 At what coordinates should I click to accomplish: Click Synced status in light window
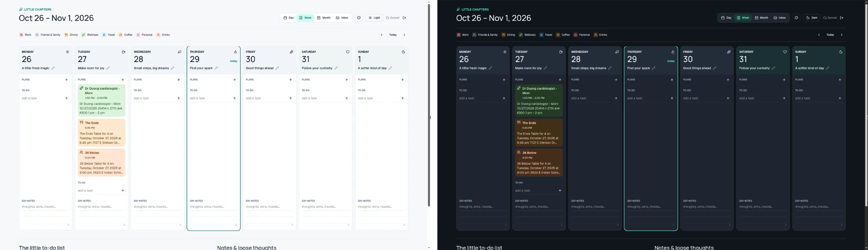coord(393,18)
